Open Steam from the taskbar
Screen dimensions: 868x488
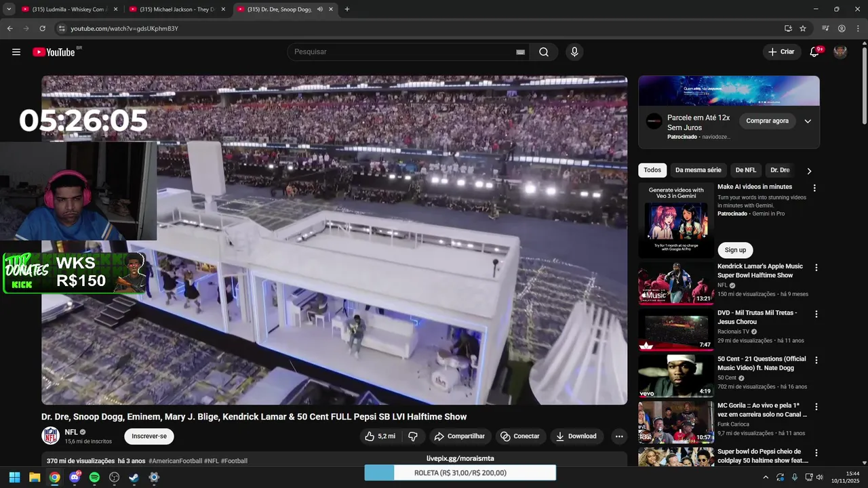(x=134, y=477)
